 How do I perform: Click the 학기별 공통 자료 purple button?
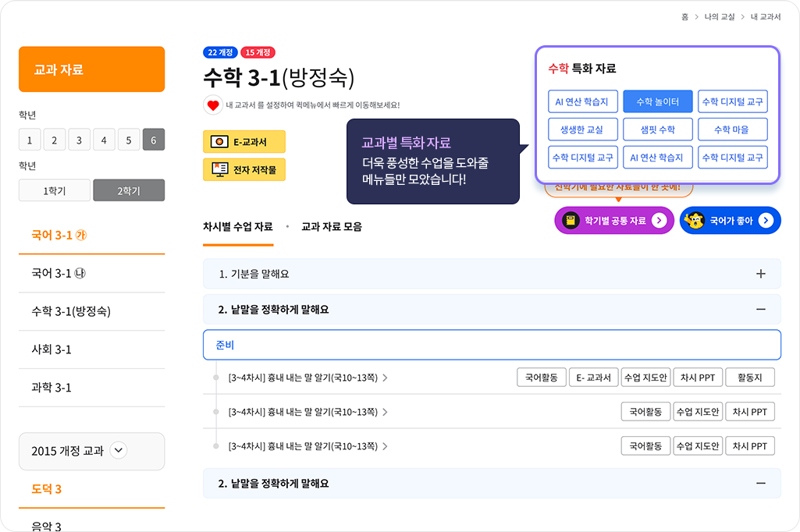614,220
